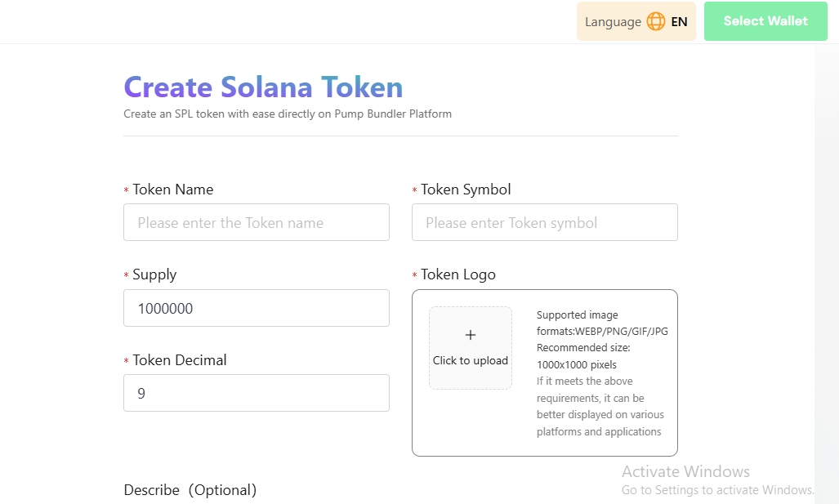Click the plus icon in the upload box
Image resolution: width=839 pixels, height=504 pixels.
click(471, 335)
